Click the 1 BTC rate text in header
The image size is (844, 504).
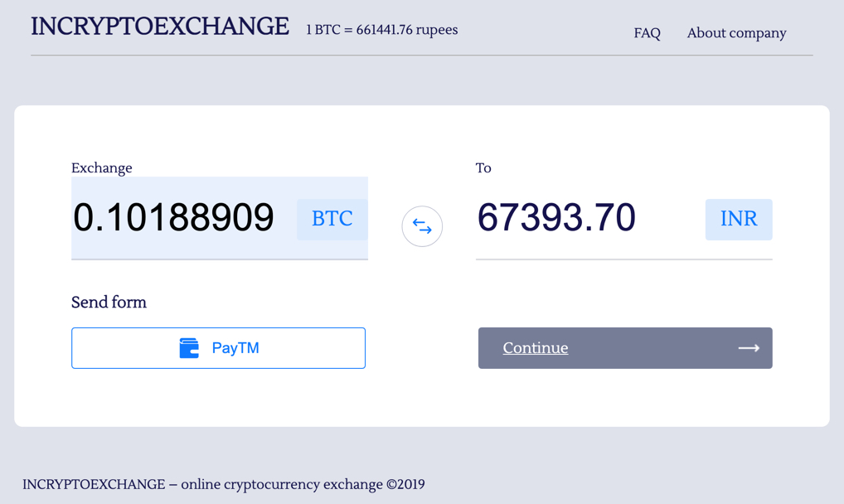pyautogui.click(x=381, y=30)
